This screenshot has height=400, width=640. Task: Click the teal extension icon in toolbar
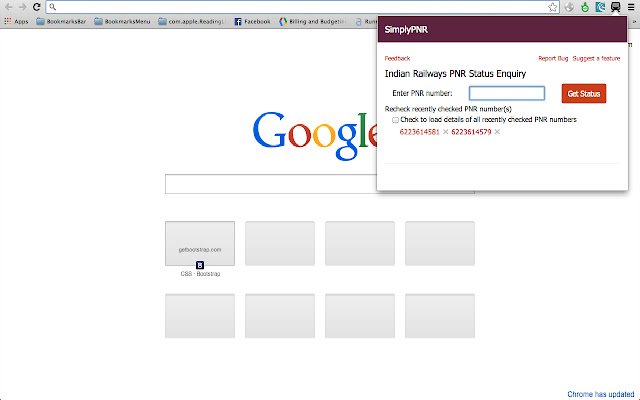click(x=600, y=7)
